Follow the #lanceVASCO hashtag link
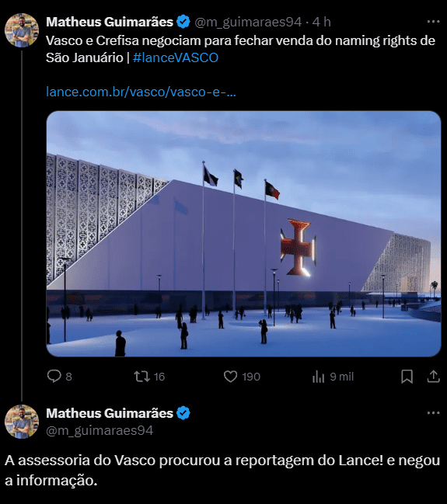The image size is (447, 504). point(176,58)
